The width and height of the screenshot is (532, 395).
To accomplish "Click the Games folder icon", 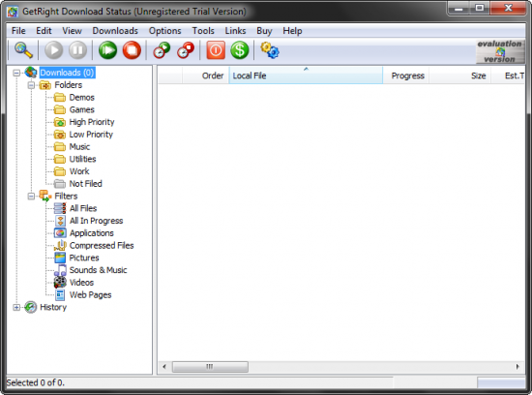I will pos(60,109).
